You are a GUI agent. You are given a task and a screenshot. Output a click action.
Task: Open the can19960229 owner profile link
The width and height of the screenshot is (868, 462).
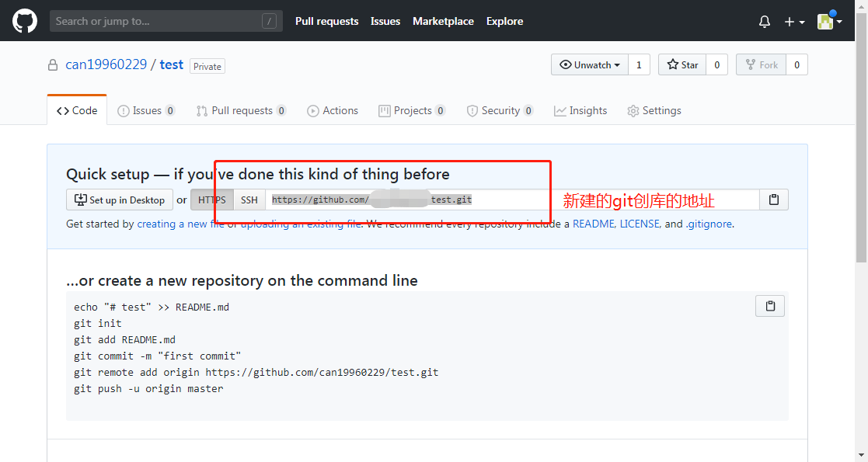106,64
